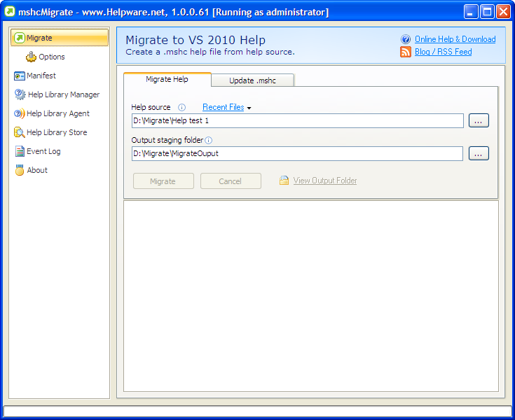Click the Migrate sidebar icon
The image size is (515, 420).
(x=20, y=38)
